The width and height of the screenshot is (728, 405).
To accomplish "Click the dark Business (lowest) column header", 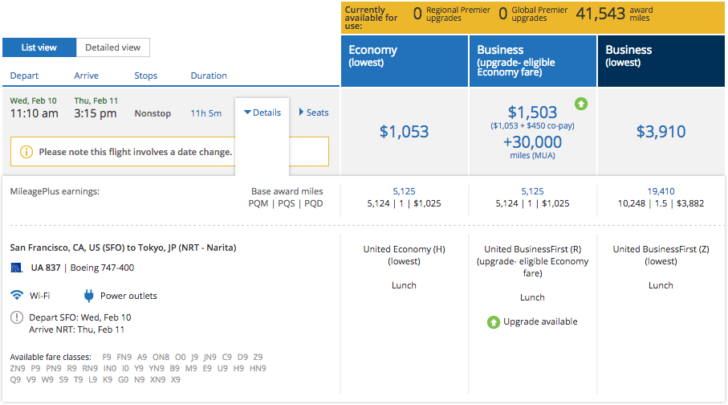I will (x=661, y=61).
